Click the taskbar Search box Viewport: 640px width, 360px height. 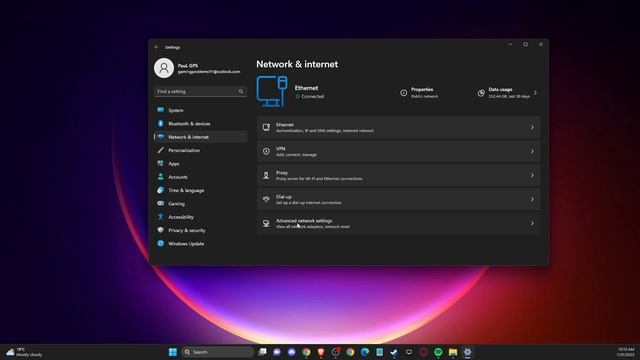click(x=218, y=352)
